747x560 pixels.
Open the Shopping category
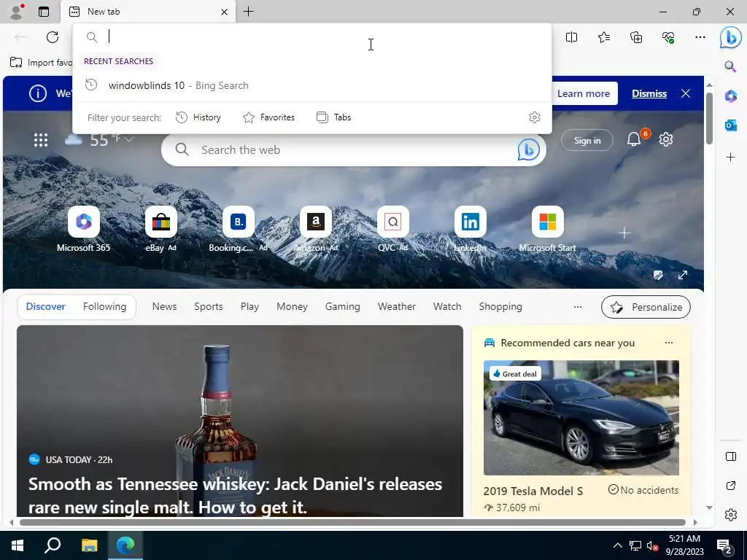tap(500, 306)
